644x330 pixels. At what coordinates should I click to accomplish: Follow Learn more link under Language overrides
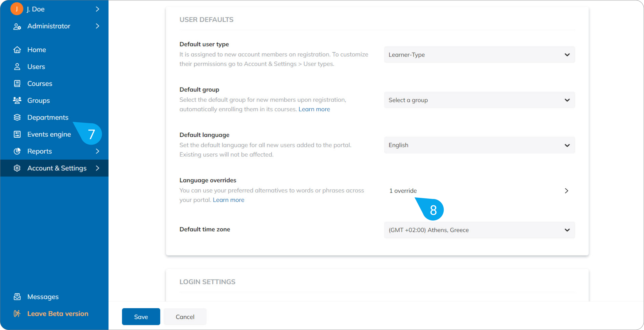click(229, 200)
